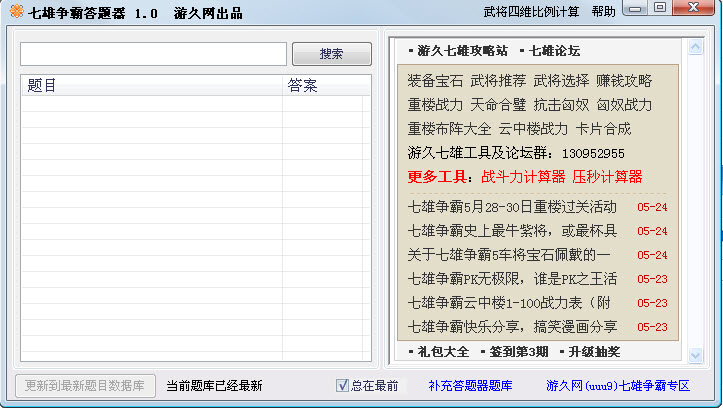Open 匈奴战力 link
The height and width of the screenshot is (408, 723).
tap(624, 105)
